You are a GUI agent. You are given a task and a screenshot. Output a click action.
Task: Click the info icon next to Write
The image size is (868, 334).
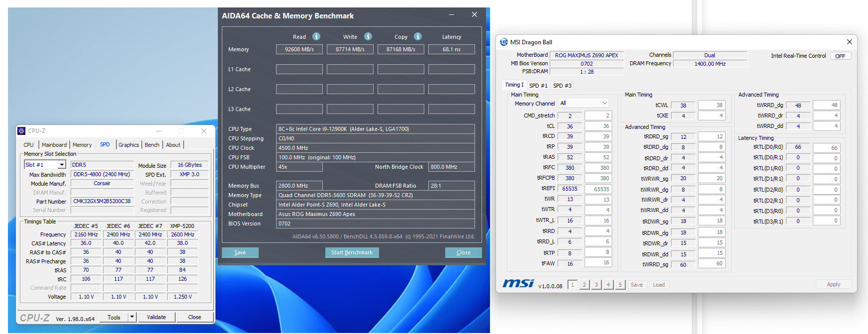[x=368, y=36]
